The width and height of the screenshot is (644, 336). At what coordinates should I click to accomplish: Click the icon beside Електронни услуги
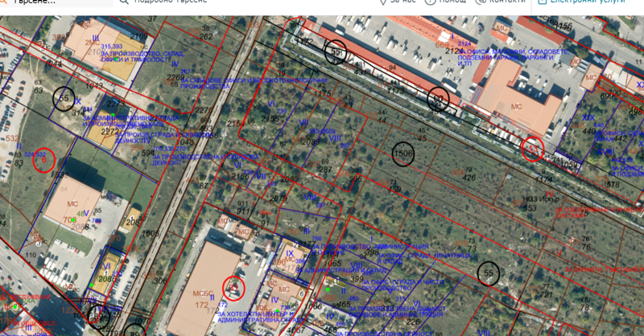pyautogui.click(x=543, y=2)
